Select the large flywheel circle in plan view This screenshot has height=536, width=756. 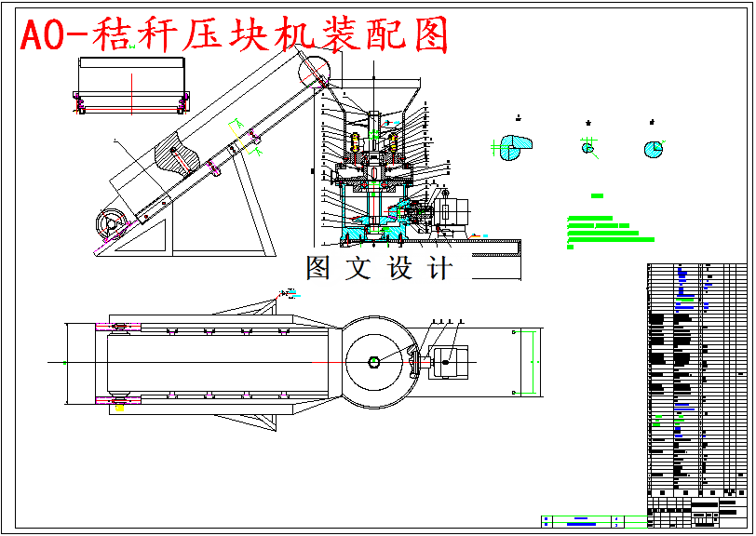point(375,361)
